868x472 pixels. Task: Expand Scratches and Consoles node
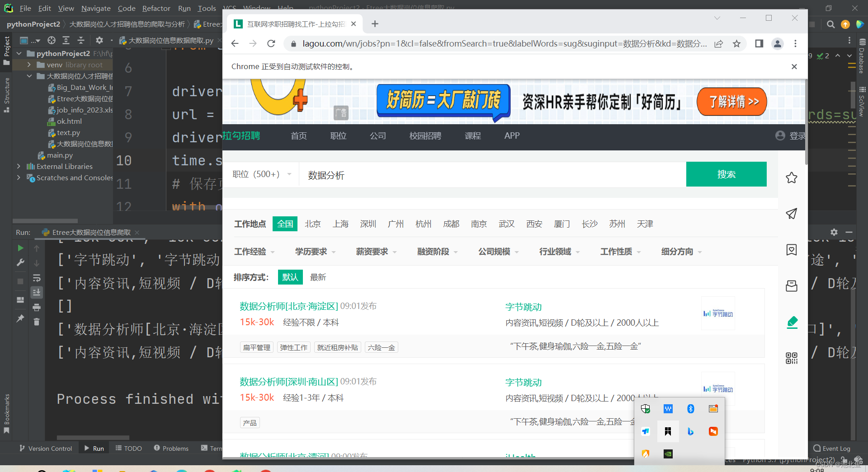coord(19,178)
